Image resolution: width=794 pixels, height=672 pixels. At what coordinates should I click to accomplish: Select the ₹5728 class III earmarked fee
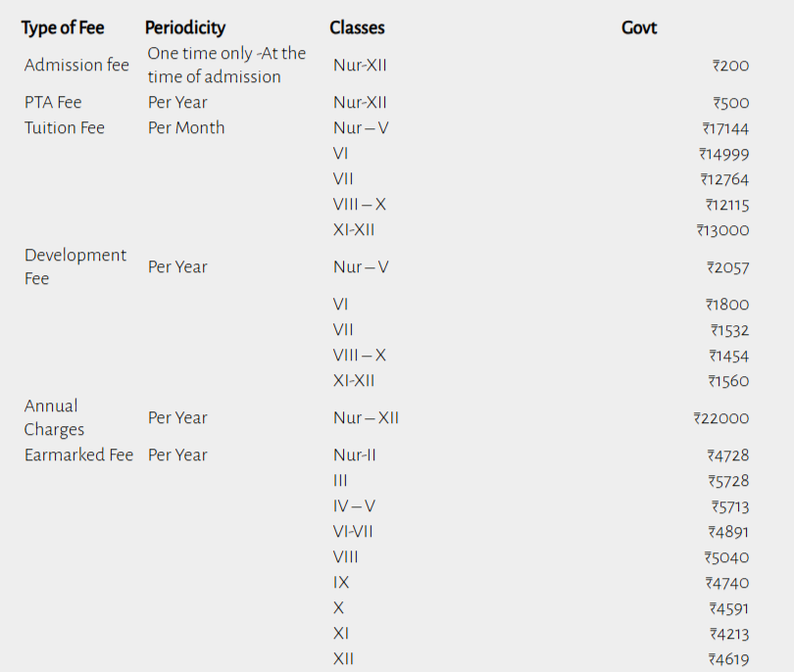pos(728,481)
